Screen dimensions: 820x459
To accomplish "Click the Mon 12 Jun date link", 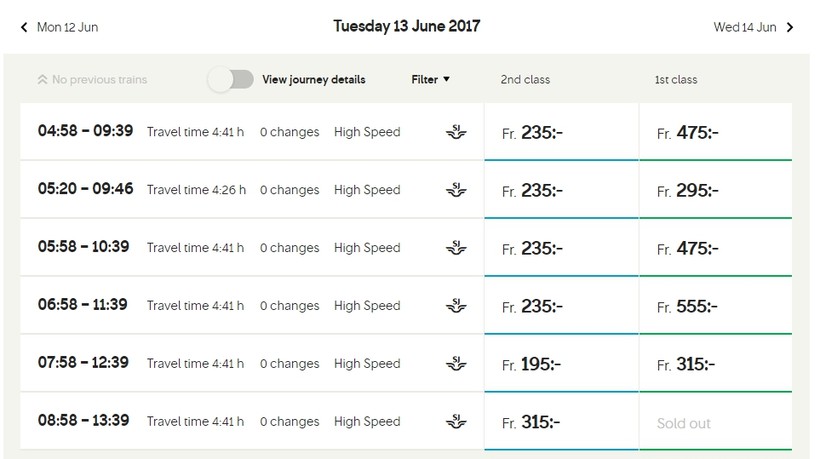I will coord(67,27).
